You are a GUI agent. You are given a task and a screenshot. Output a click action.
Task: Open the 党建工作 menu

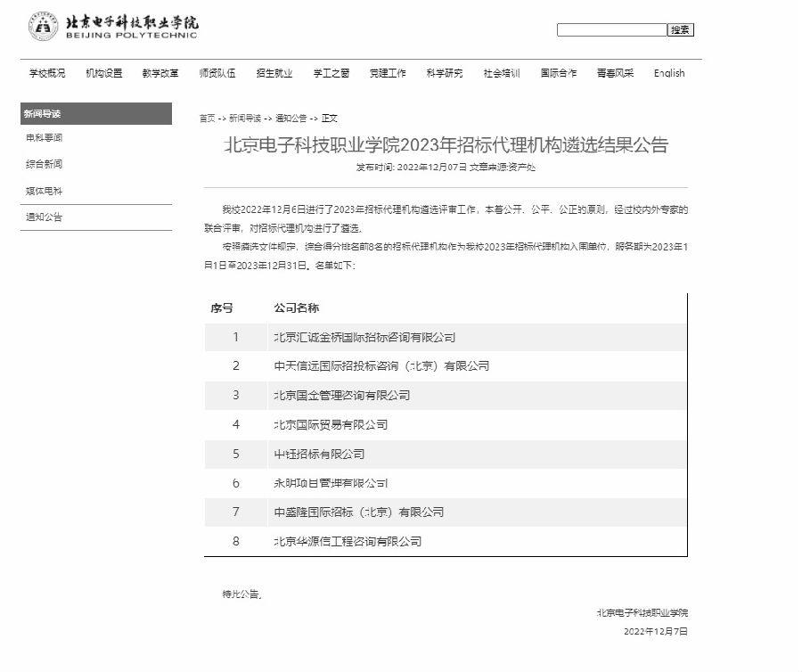388,73
